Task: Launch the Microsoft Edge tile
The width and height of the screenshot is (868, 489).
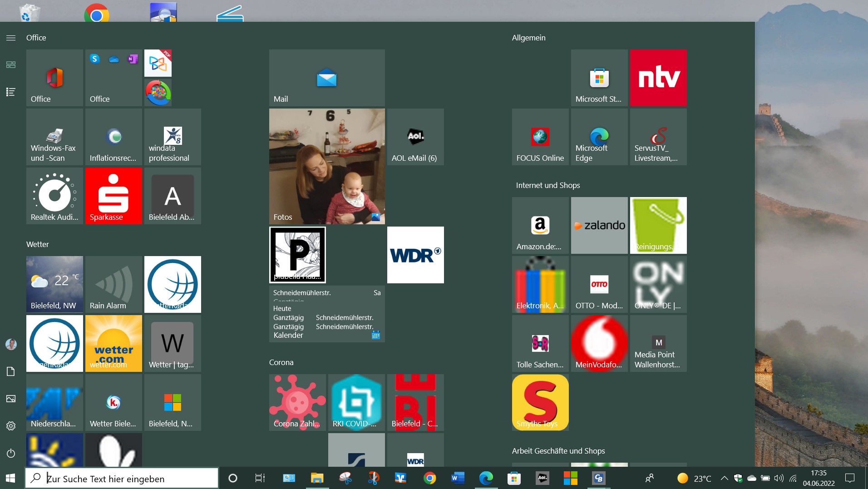Action: coord(599,137)
